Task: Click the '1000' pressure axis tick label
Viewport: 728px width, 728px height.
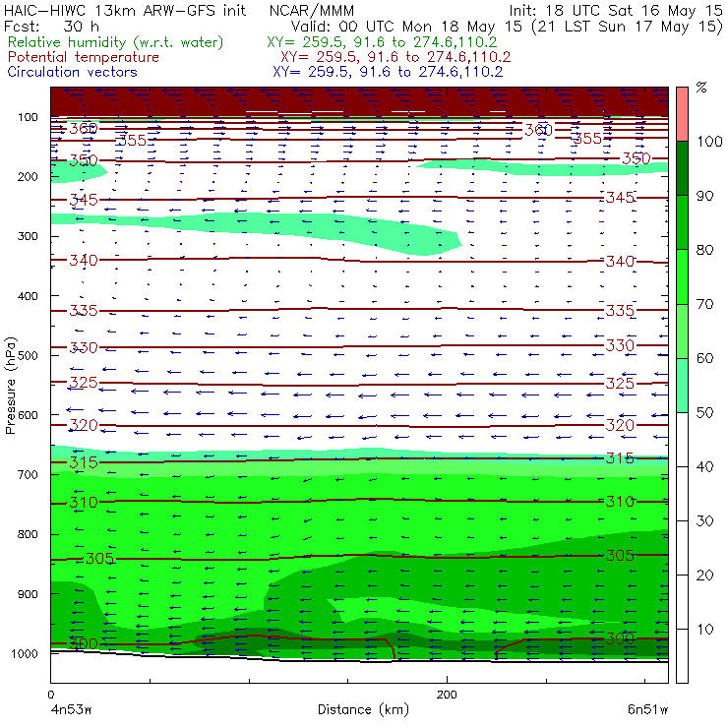Action: coord(25,653)
